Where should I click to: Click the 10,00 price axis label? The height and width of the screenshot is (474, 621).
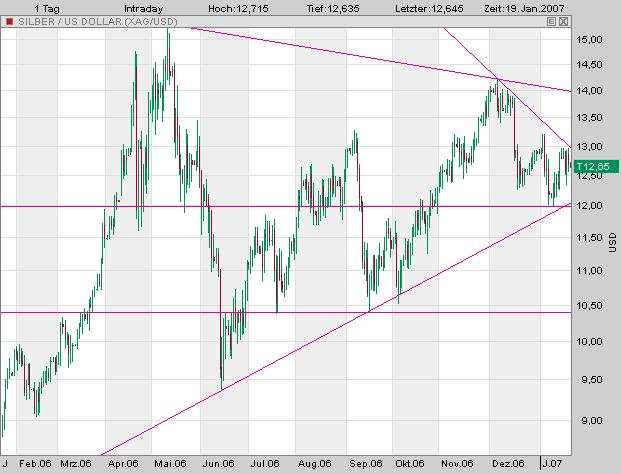click(589, 342)
